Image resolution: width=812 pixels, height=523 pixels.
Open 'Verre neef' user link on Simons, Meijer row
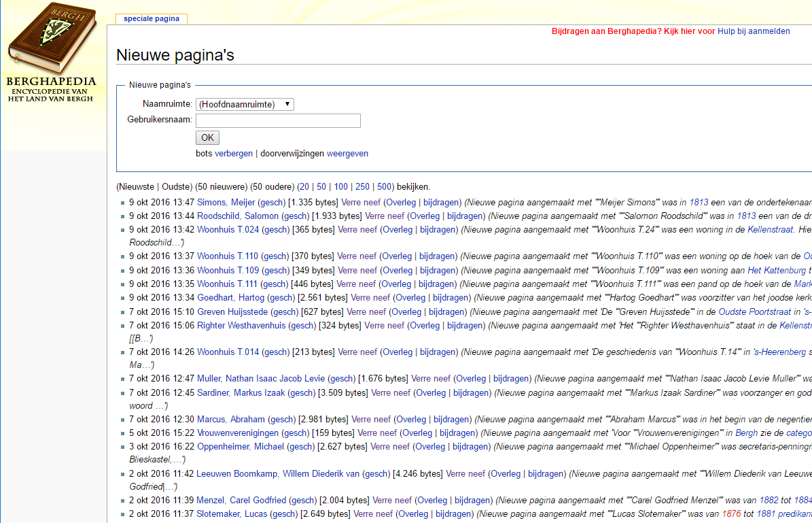coord(361,202)
